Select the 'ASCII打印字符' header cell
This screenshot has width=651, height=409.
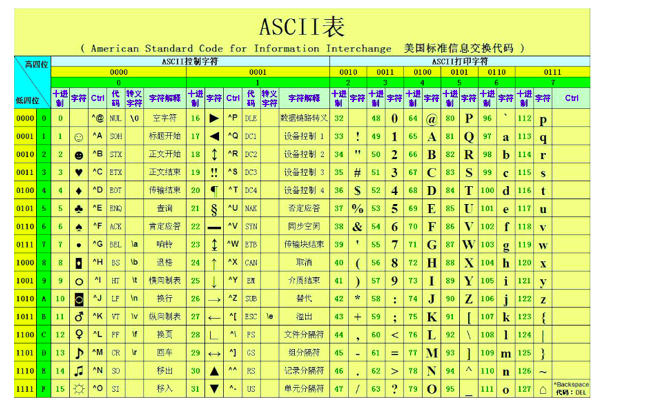tap(460, 61)
